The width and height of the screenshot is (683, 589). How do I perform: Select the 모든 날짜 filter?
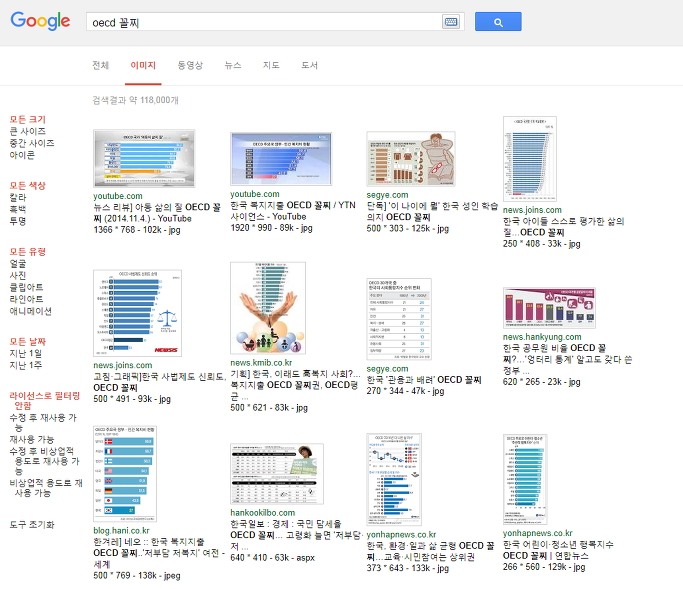pyautogui.click(x=27, y=342)
